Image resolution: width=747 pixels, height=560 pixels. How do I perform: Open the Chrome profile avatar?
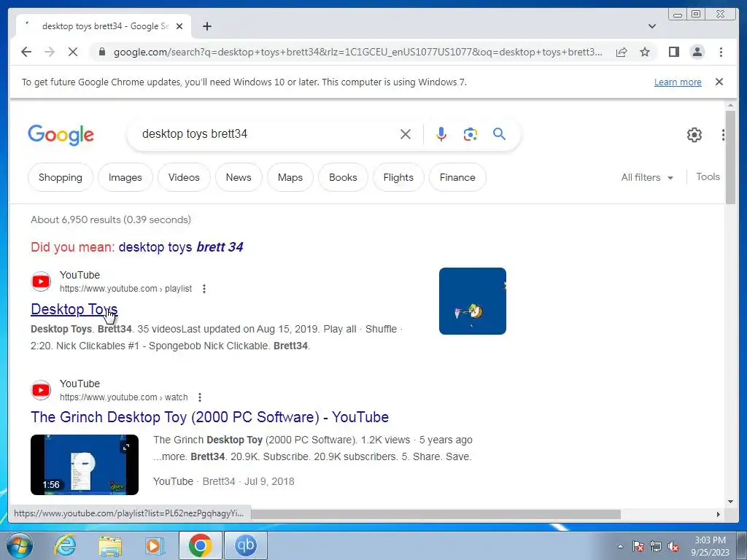[x=697, y=52]
